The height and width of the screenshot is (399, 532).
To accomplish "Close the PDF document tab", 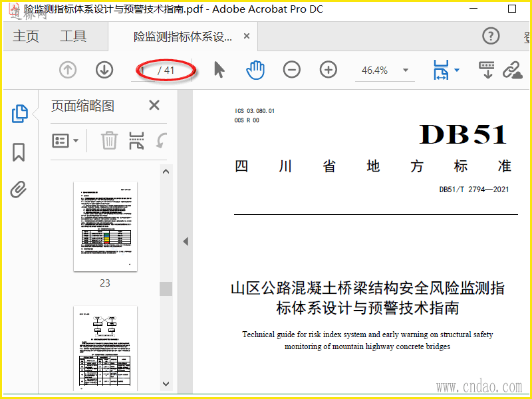I will (x=247, y=36).
